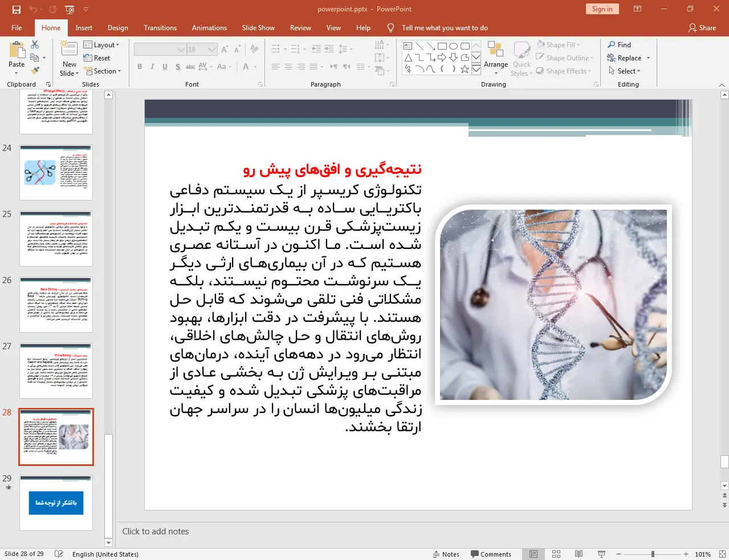Select slide 29 thumbnail
Viewport: 729px width, 560px height.
tap(56, 503)
